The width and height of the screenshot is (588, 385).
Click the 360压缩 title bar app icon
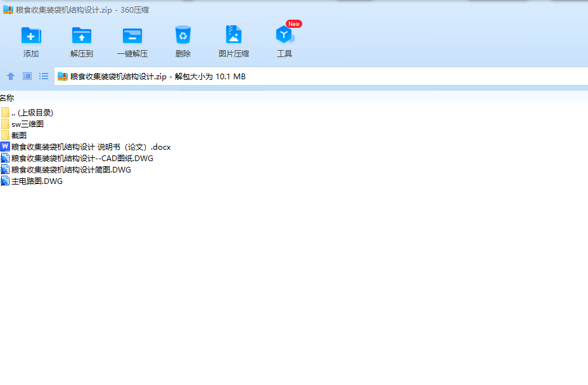point(8,10)
